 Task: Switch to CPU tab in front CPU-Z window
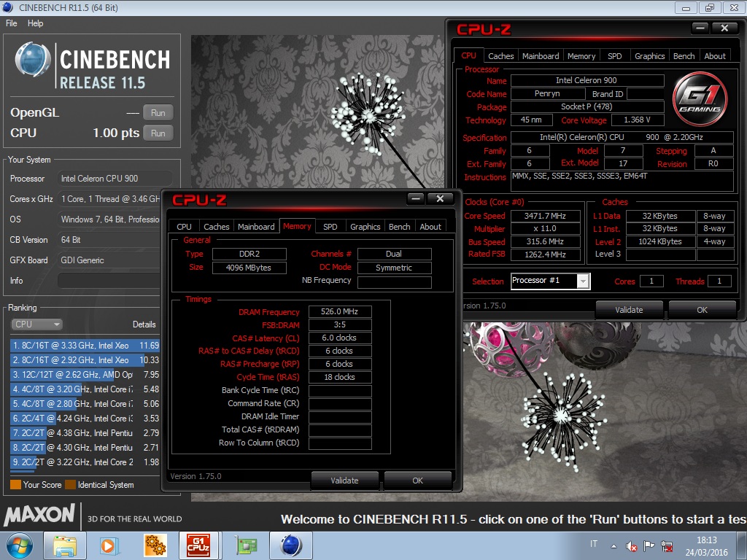[184, 227]
